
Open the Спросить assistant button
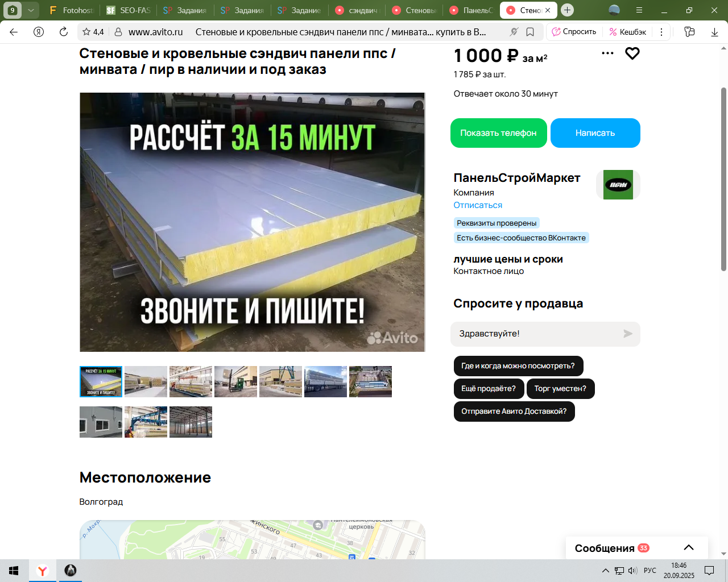(x=574, y=32)
